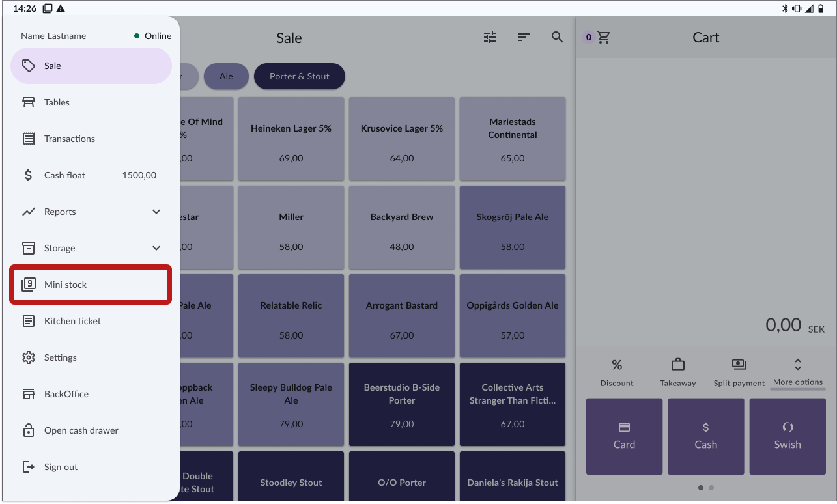
Task: Add Backyard Brew product tile
Action: tap(402, 228)
